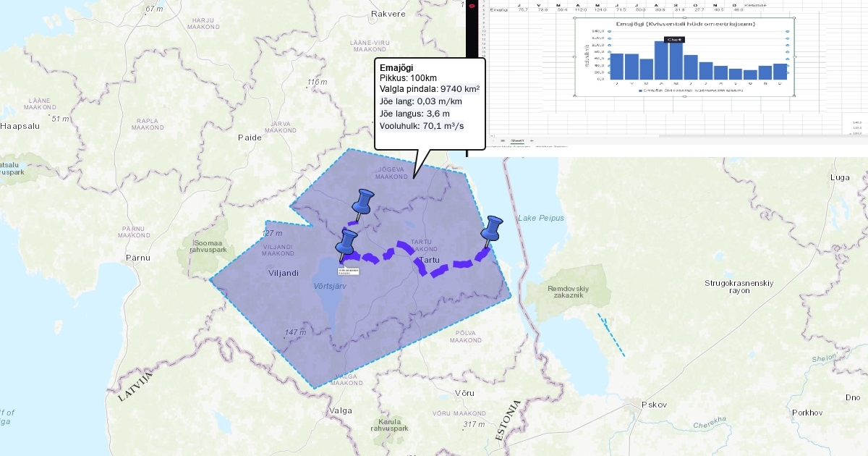Viewport: 868px width, 456px height.
Task: Click the right-middle chart resize handle
Action: (x=794, y=56)
